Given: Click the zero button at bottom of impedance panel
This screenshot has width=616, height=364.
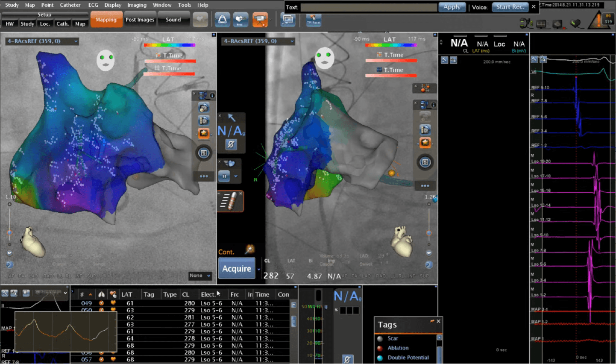Looking at the screenshot, I should tap(347, 359).
